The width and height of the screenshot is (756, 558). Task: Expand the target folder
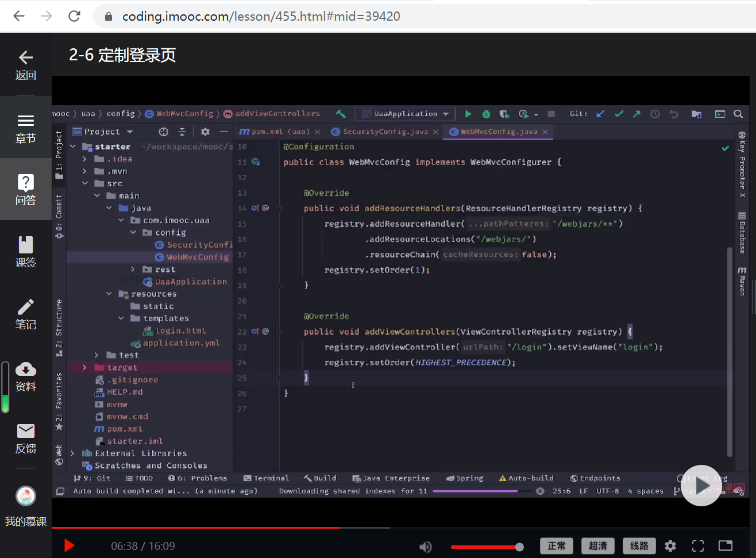[84, 367]
